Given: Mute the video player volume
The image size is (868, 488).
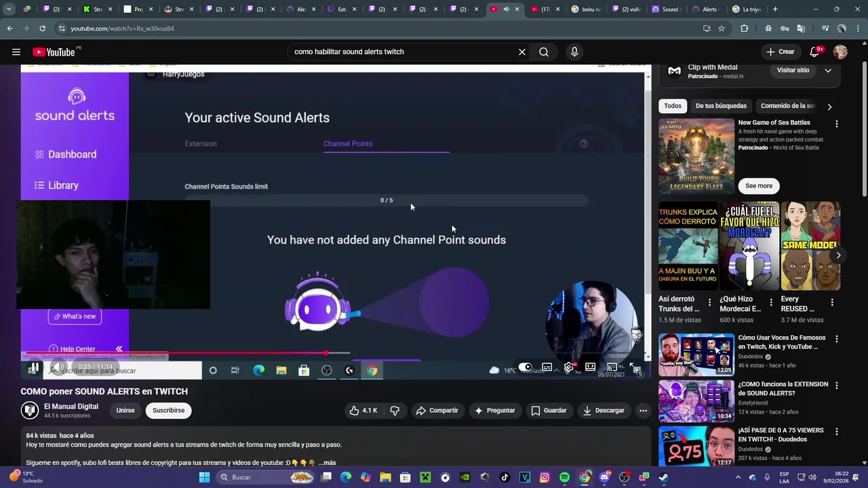Looking at the screenshot, I should click(x=58, y=367).
